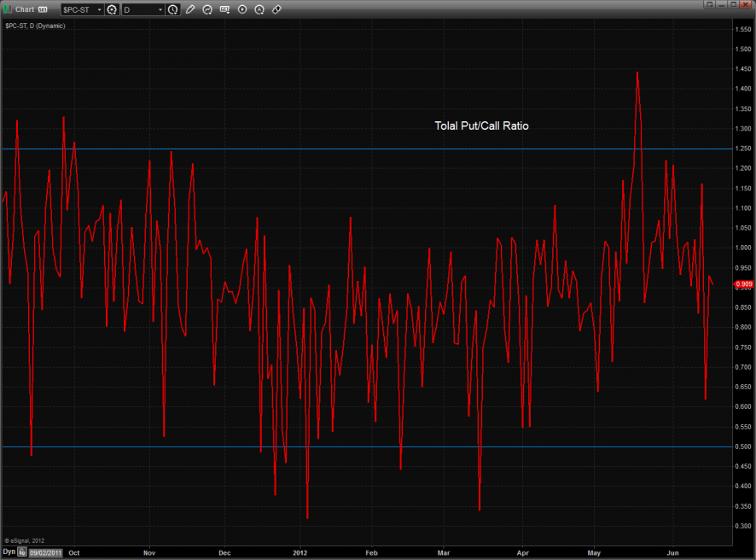
Task: Click the Chart title label
Action: coord(25,9)
